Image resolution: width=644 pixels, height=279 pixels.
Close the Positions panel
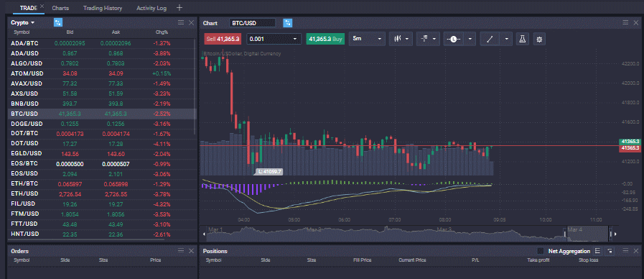(636, 251)
